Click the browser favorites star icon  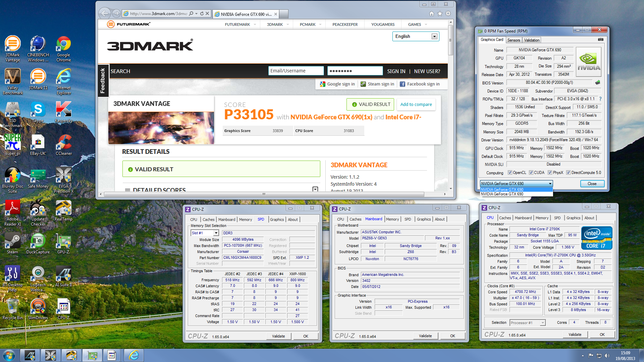pos(440,14)
